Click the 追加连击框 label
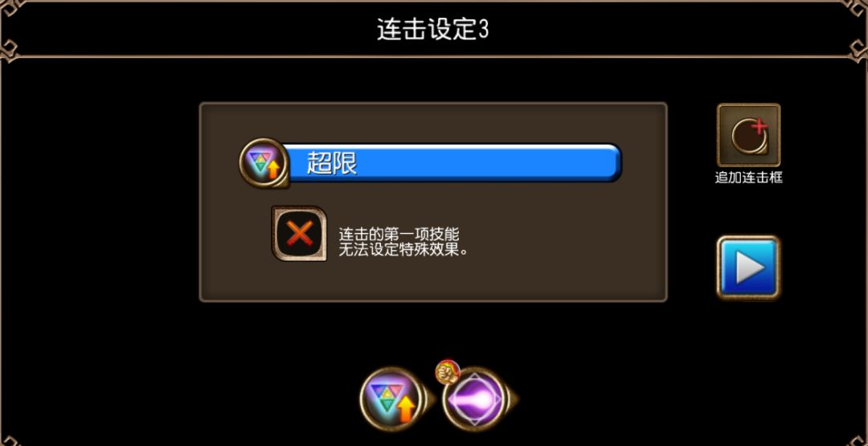Screen dimensions: 868x446 point(748,178)
